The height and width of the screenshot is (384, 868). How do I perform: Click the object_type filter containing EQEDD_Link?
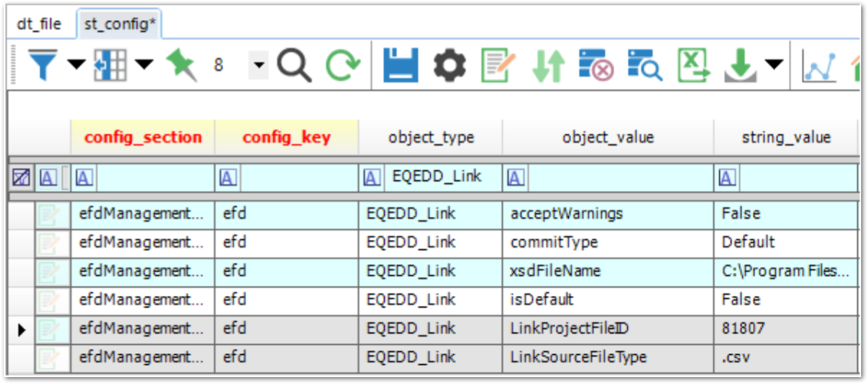[442, 177]
